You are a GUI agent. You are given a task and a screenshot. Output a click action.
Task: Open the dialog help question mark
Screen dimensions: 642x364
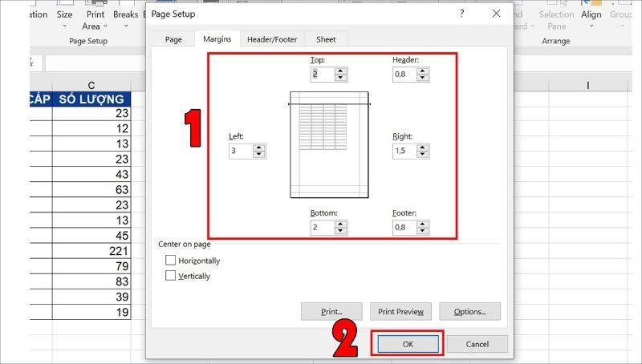(x=462, y=14)
